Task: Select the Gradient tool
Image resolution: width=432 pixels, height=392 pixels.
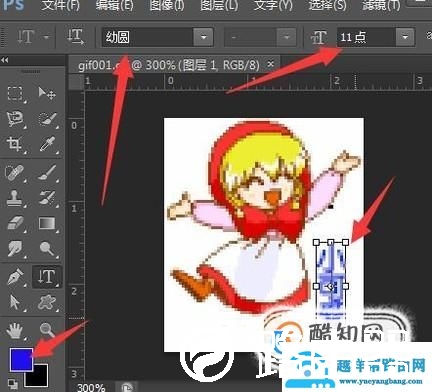Action: [x=47, y=223]
